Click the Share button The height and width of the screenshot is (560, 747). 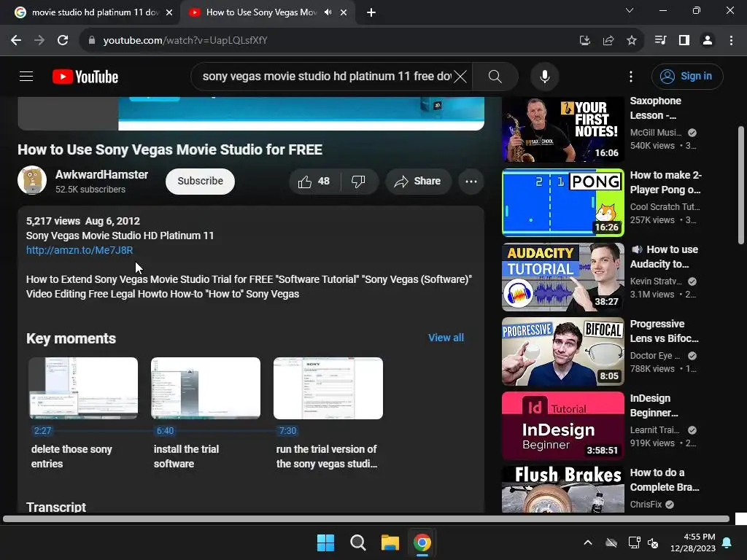(418, 181)
